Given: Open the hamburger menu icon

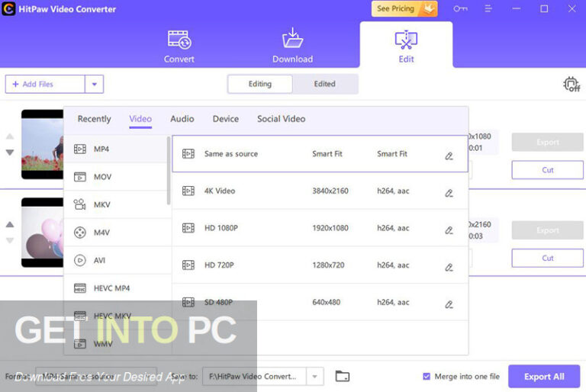Looking at the screenshot, I should pos(488,8).
